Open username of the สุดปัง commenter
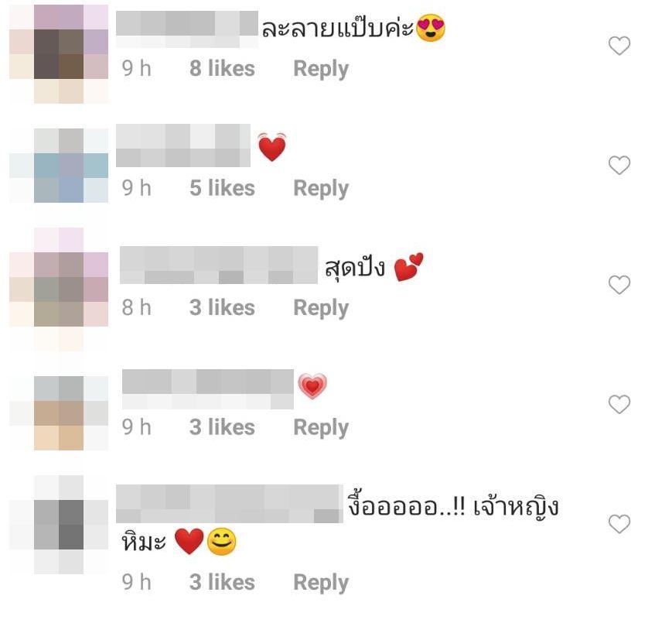 (219, 265)
